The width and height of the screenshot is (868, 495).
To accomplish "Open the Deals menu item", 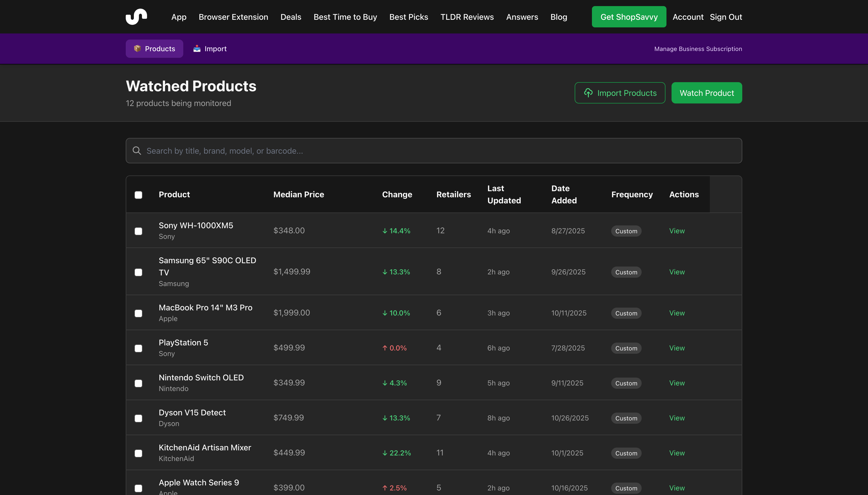I will pyautogui.click(x=291, y=17).
